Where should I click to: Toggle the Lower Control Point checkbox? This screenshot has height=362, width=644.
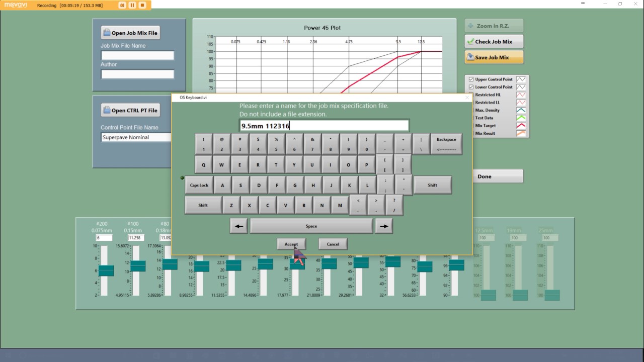471,87
